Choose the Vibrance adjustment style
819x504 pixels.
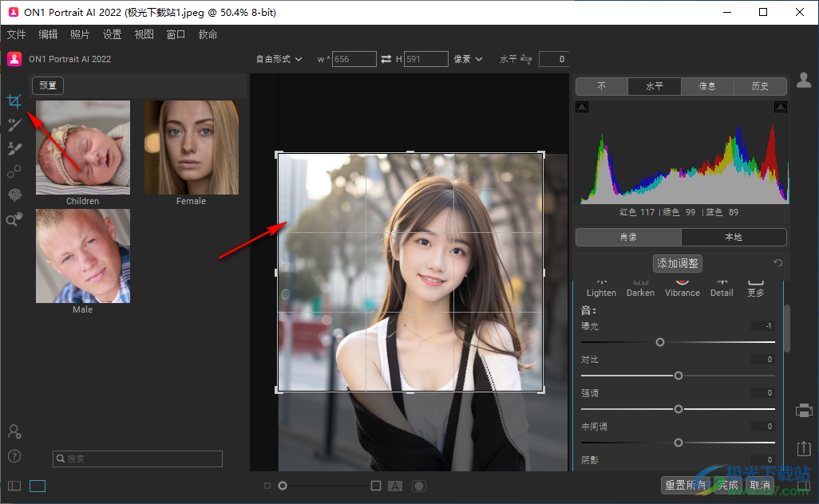coord(682,289)
